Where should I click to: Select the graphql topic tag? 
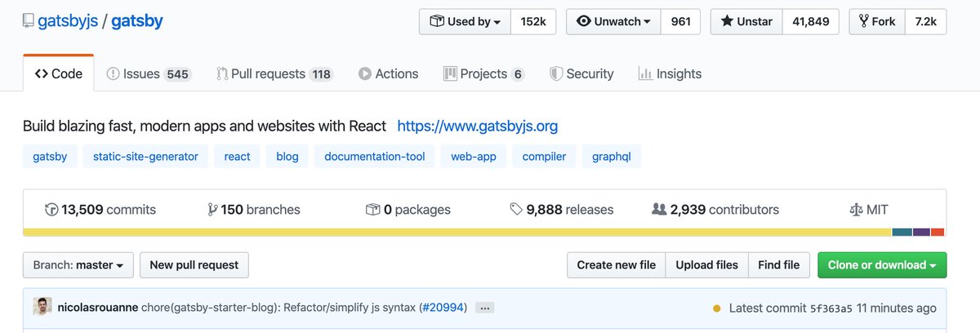612,156
